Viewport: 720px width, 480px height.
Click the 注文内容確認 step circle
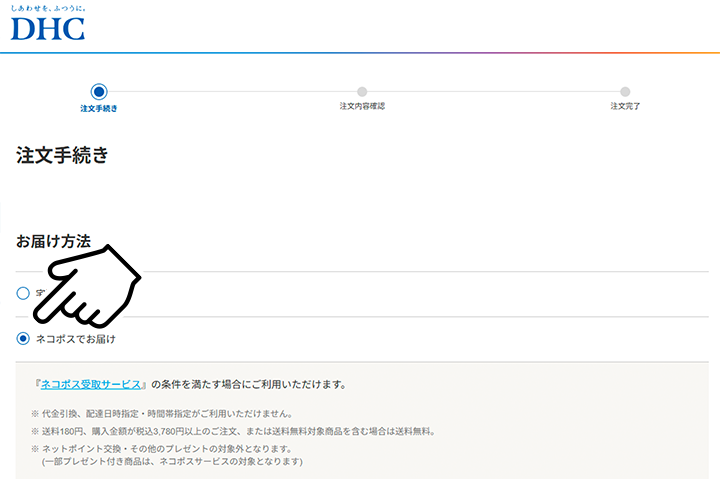click(x=362, y=92)
